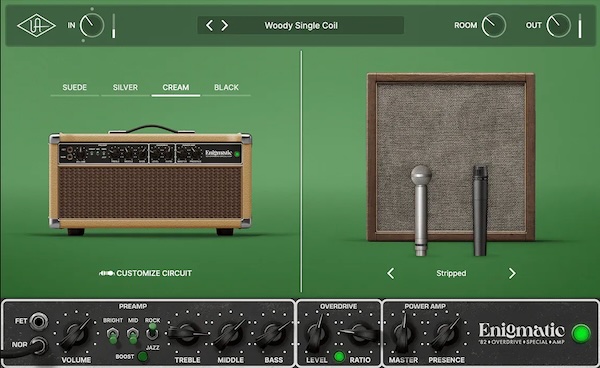Plug into the FET input jack
Viewport: 600px width, 368px height.
tap(38, 321)
